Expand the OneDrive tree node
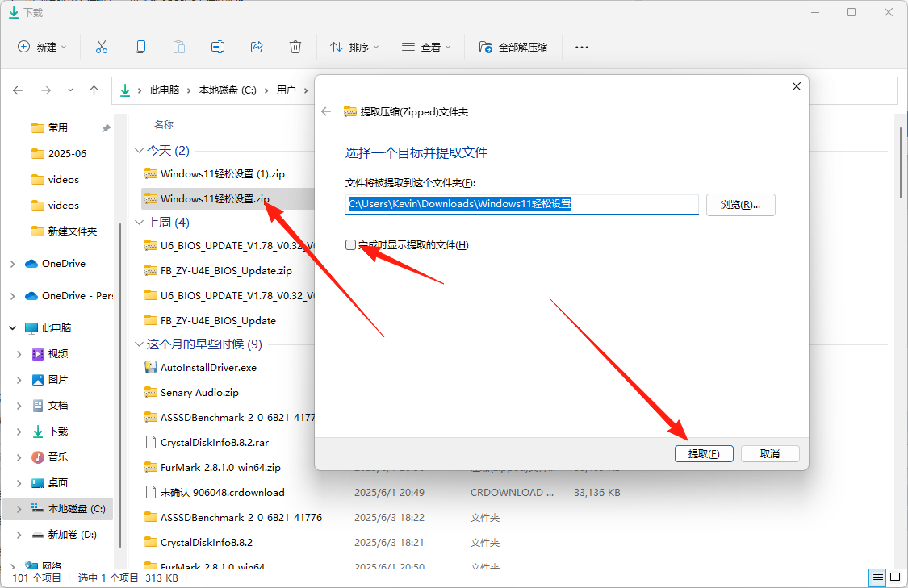This screenshot has height=588, width=908. tap(13, 264)
